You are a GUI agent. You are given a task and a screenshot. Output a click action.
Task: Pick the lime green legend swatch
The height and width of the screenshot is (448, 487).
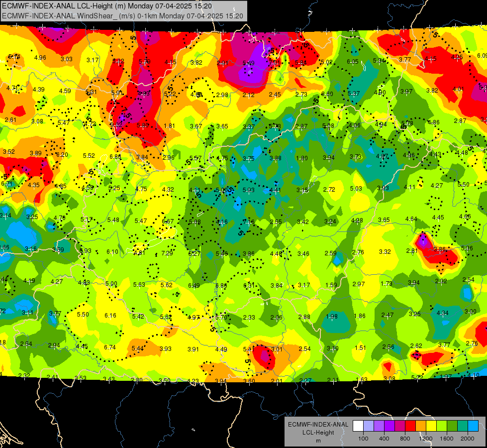point(442,426)
